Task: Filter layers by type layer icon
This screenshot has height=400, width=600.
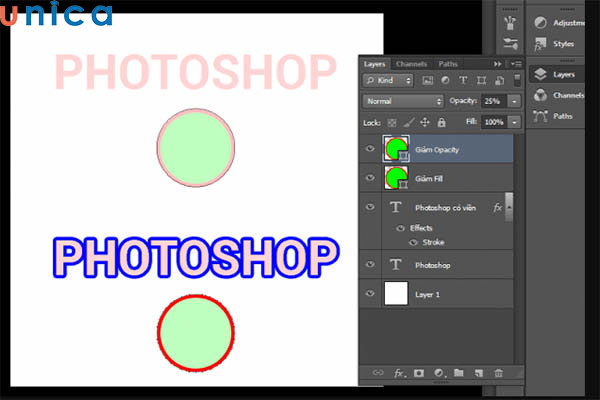Action: coord(463,80)
